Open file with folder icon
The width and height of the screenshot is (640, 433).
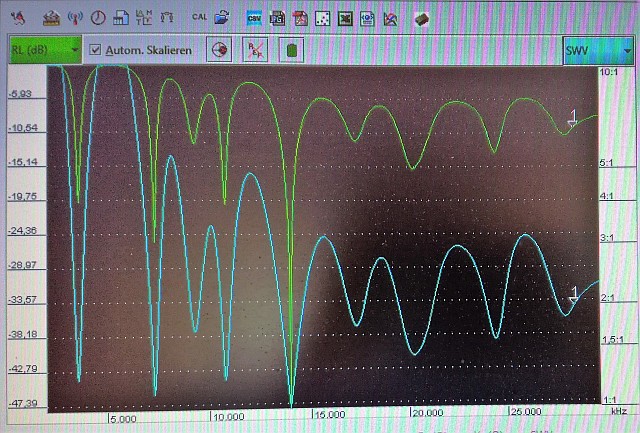(x=222, y=17)
